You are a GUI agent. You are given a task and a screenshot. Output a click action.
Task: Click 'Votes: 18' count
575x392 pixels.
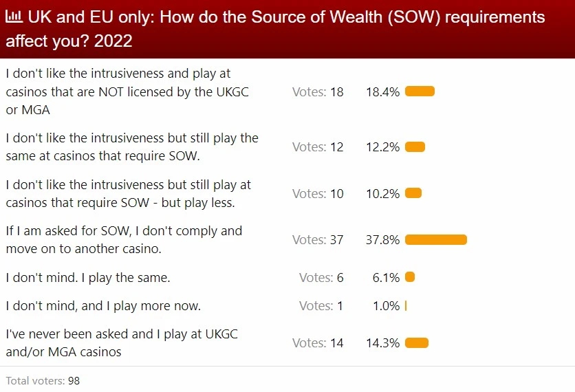pyautogui.click(x=318, y=91)
